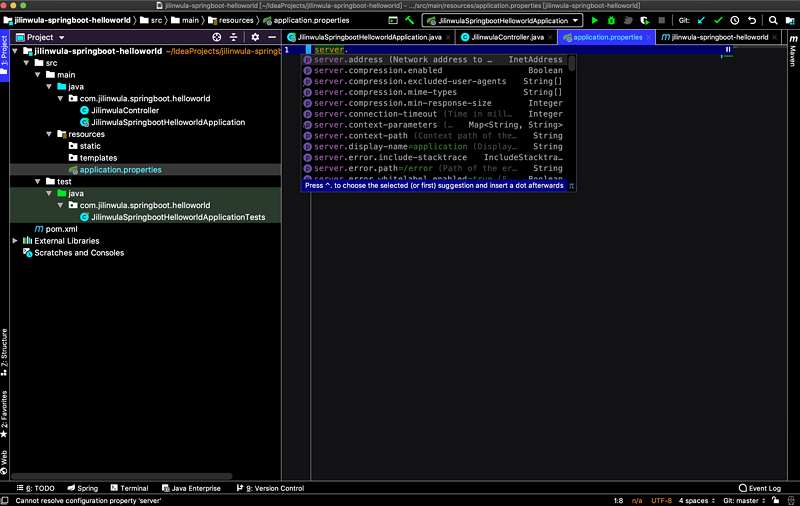This screenshot has height=506, width=800.
Task: Build project using the hammer icon
Action: click(x=410, y=20)
